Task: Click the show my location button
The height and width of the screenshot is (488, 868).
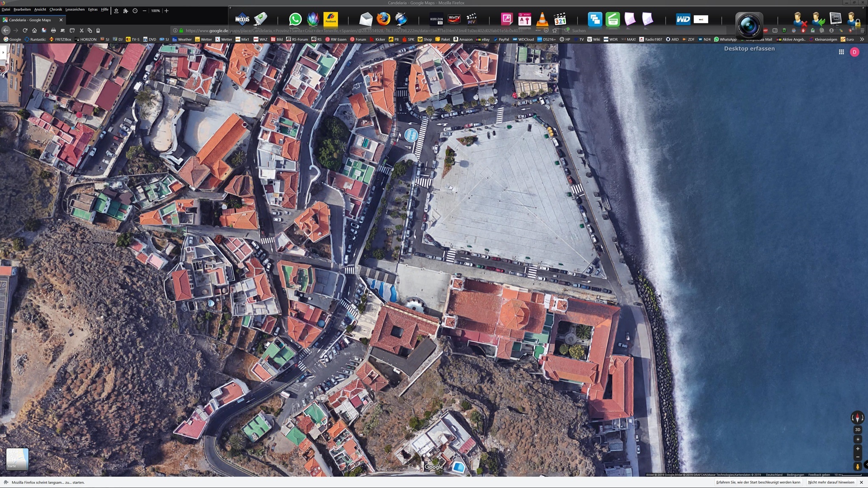Action: (x=857, y=439)
